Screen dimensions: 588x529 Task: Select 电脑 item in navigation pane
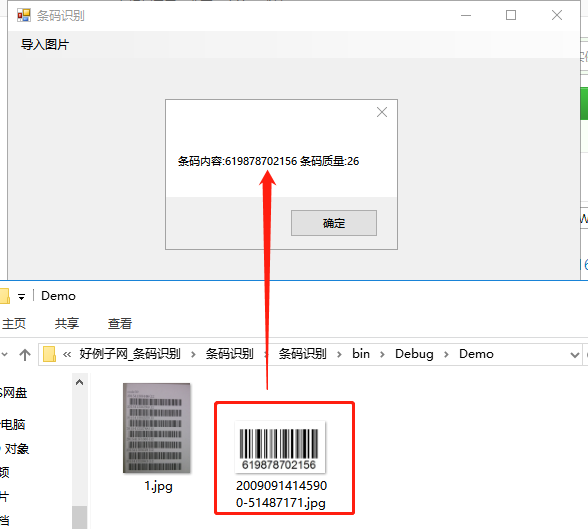tap(13, 425)
